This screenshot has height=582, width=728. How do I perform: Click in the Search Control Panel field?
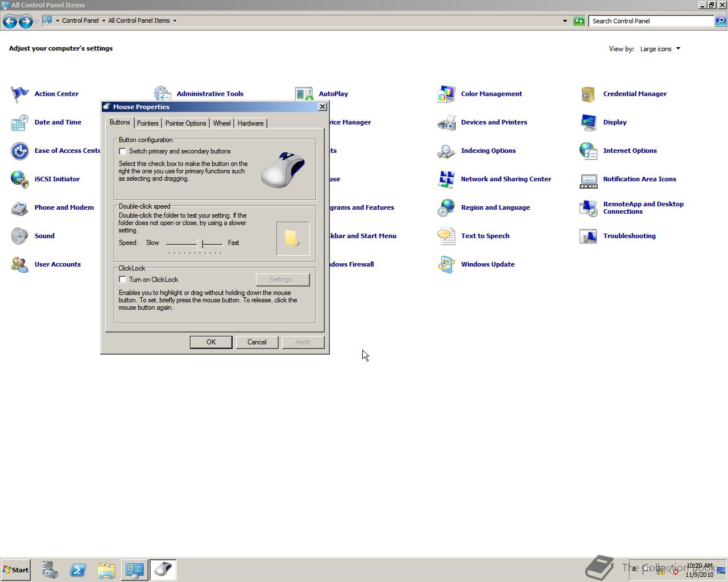point(651,21)
